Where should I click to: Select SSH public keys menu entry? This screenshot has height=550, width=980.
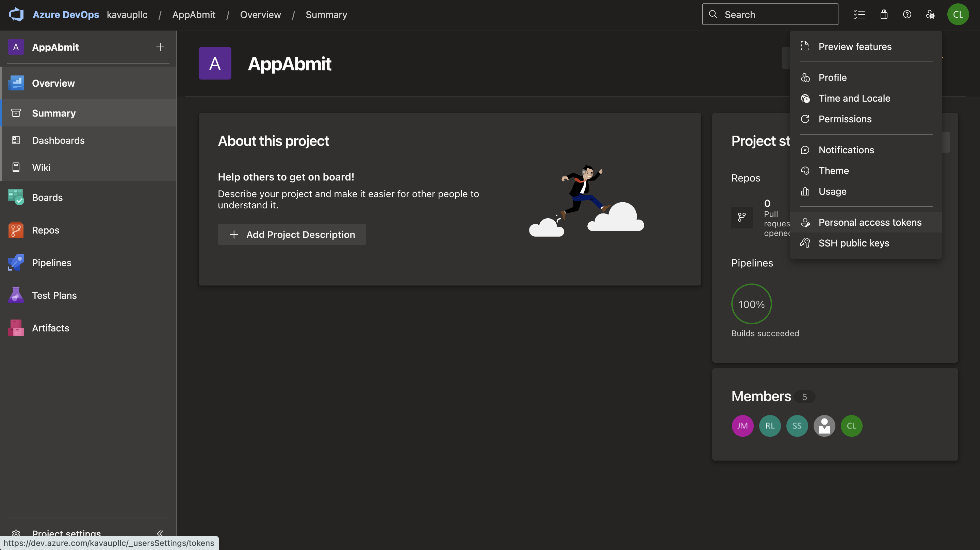853,243
